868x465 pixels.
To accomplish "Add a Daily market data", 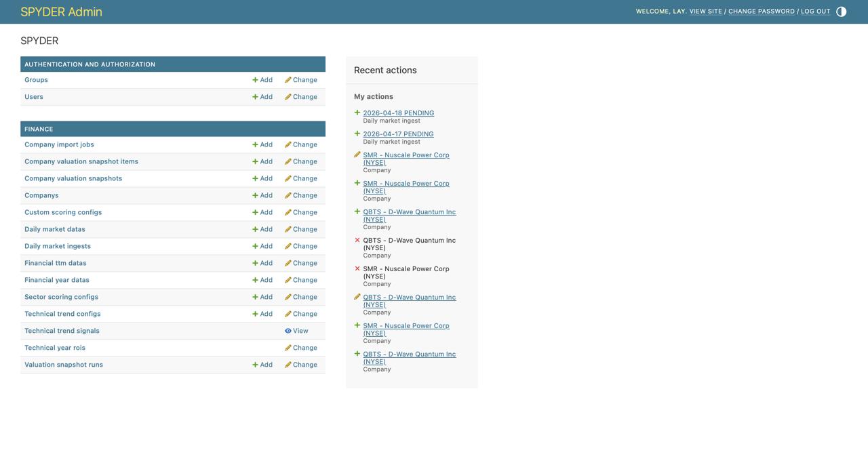I will coord(262,229).
